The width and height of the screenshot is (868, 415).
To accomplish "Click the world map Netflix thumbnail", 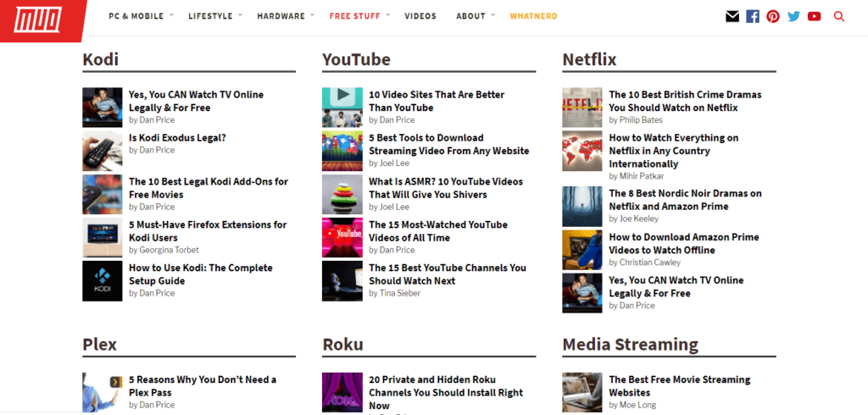I will (582, 151).
